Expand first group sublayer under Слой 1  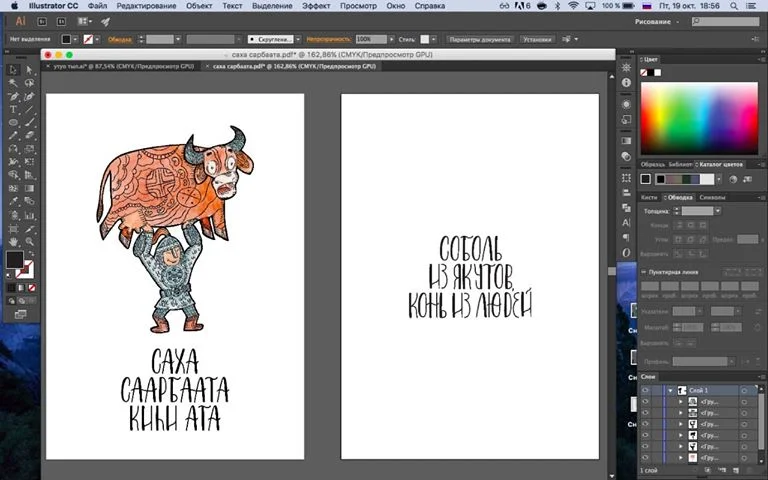(x=680, y=402)
